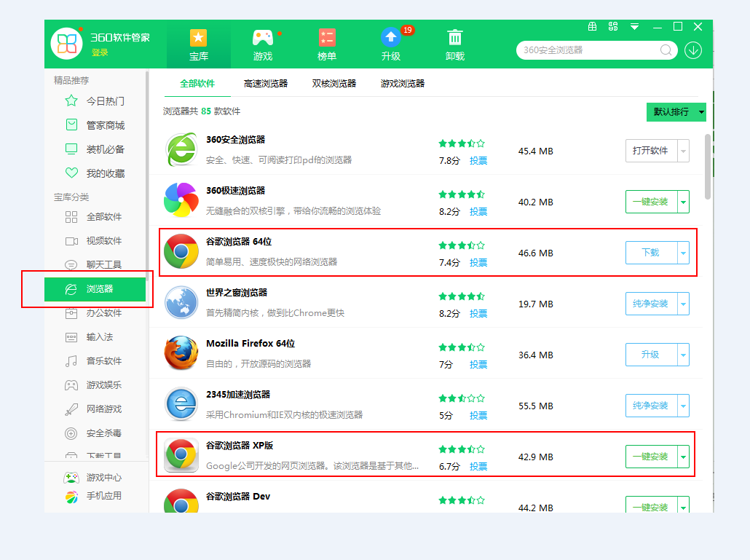The height and width of the screenshot is (560, 750).
Task: Click 下载 for 谷歌浏览器 64位
Action: (x=651, y=253)
